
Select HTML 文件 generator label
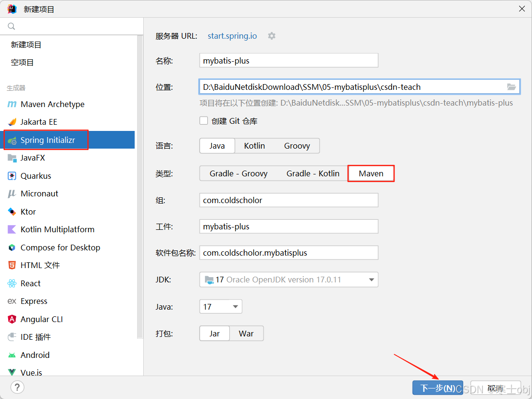(x=40, y=265)
